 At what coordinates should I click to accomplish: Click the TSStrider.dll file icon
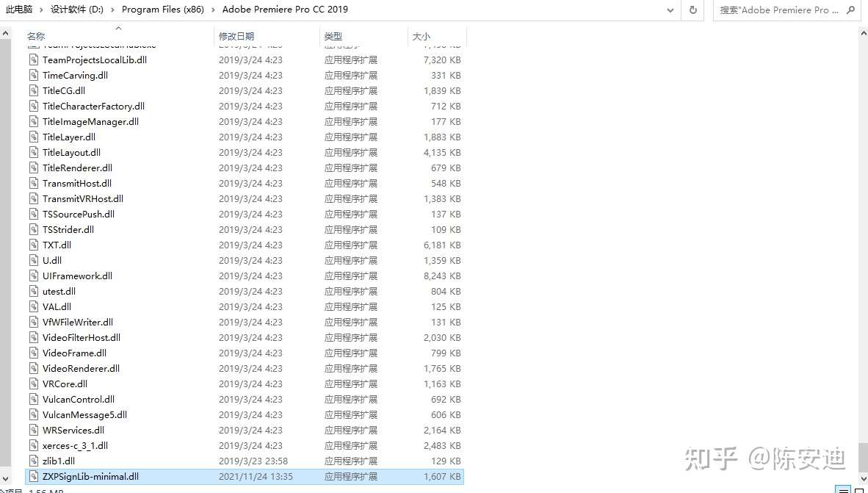[35, 230]
